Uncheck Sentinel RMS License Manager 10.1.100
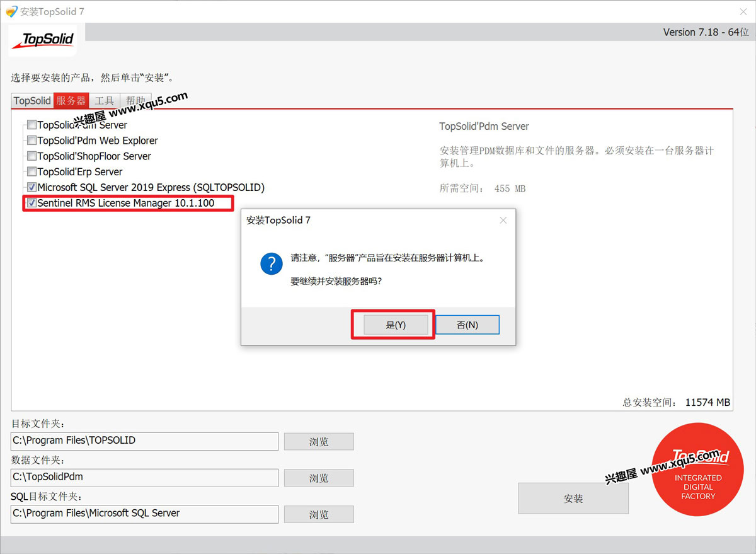 pos(31,203)
